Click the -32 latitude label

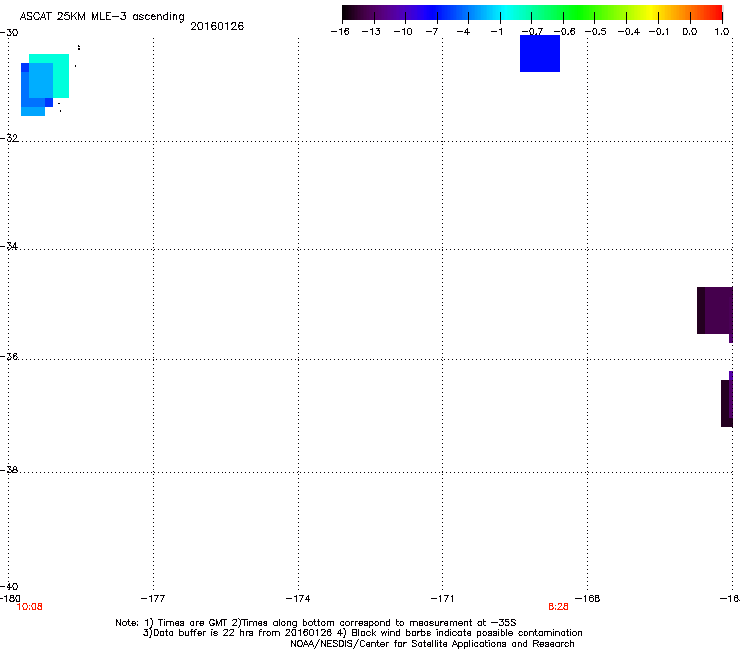(9, 138)
